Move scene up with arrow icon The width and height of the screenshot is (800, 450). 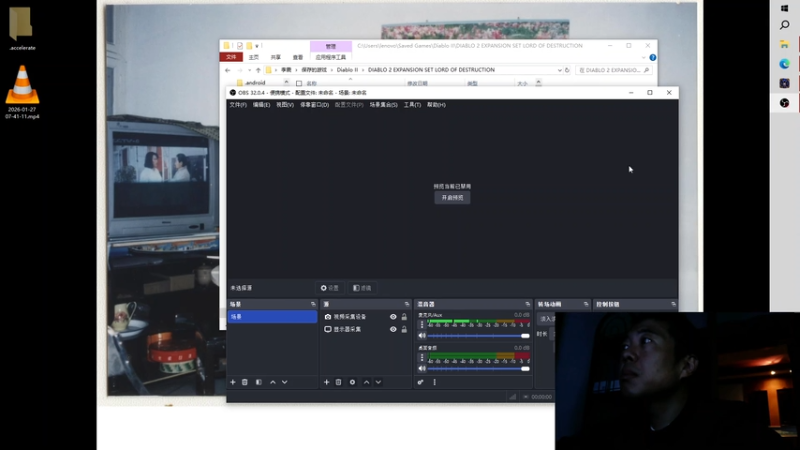click(x=273, y=382)
